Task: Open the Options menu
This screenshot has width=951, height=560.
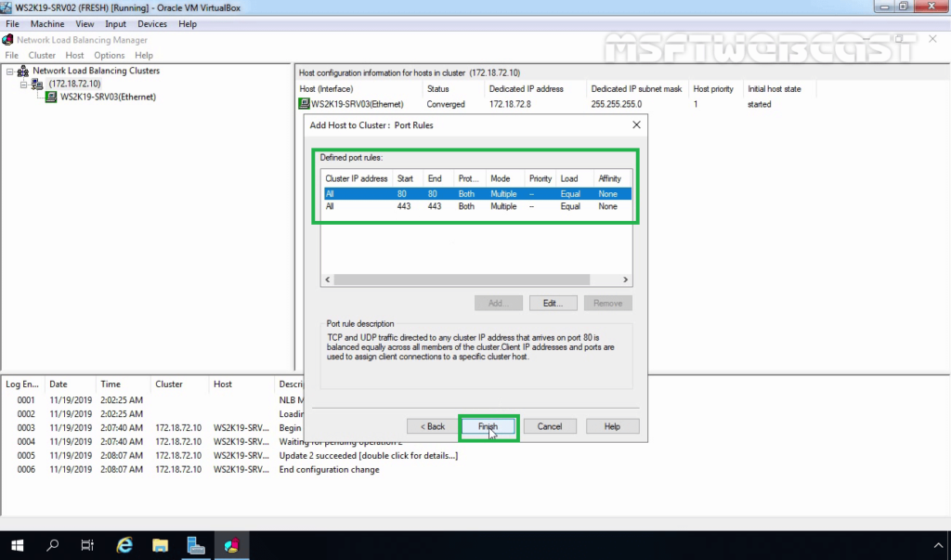Action: pyautogui.click(x=110, y=55)
